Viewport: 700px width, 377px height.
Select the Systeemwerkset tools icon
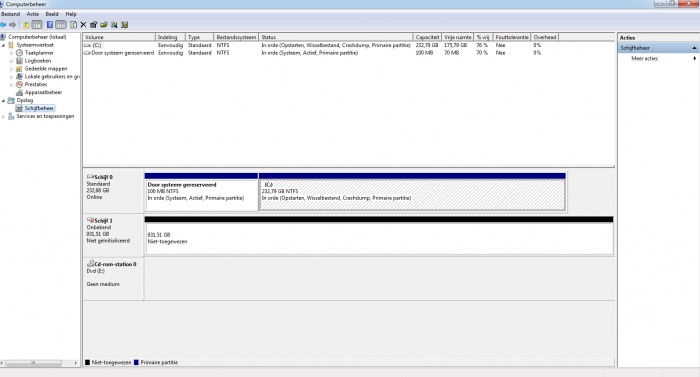[x=11, y=45]
